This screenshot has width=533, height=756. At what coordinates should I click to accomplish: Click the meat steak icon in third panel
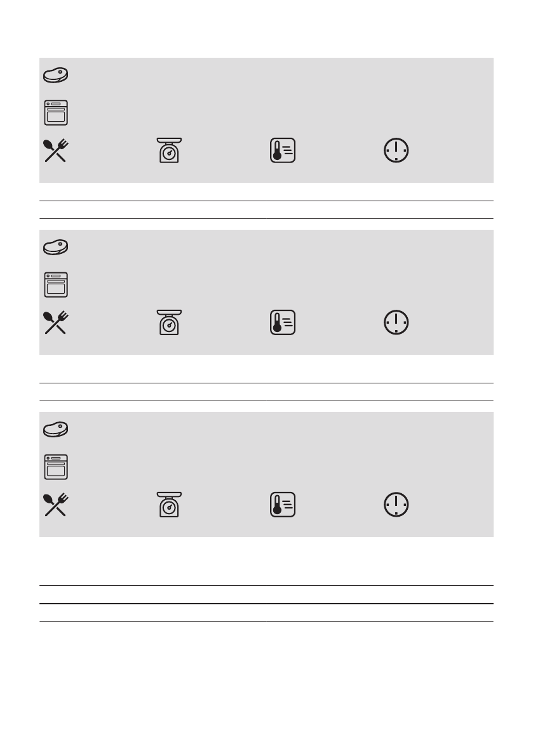click(55, 429)
